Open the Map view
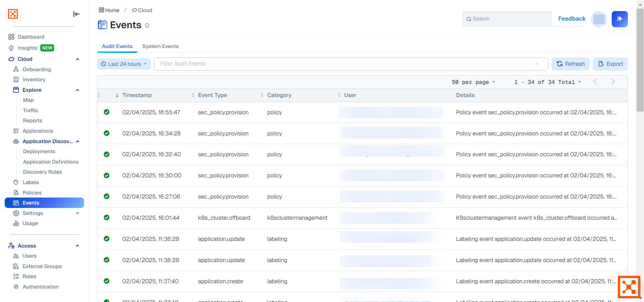 point(28,100)
